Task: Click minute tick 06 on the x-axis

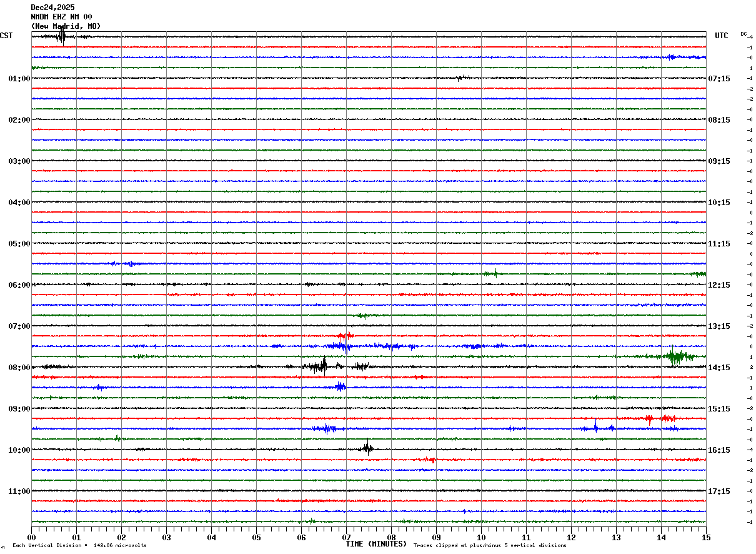Action: point(301,537)
